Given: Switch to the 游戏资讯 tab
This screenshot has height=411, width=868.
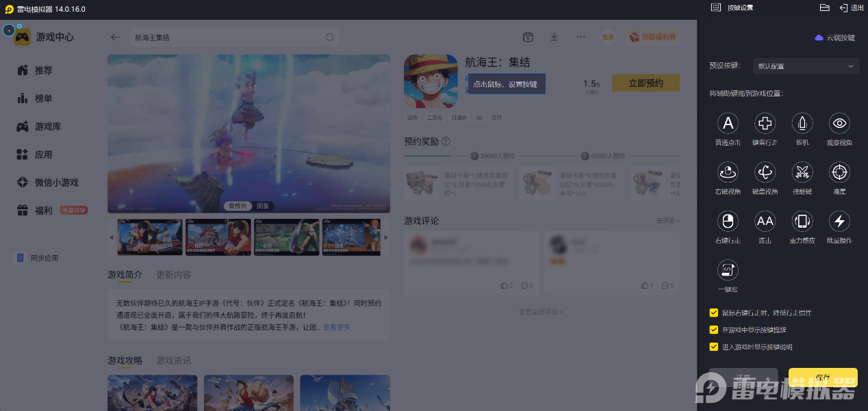Looking at the screenshot, I should (174, 360).
